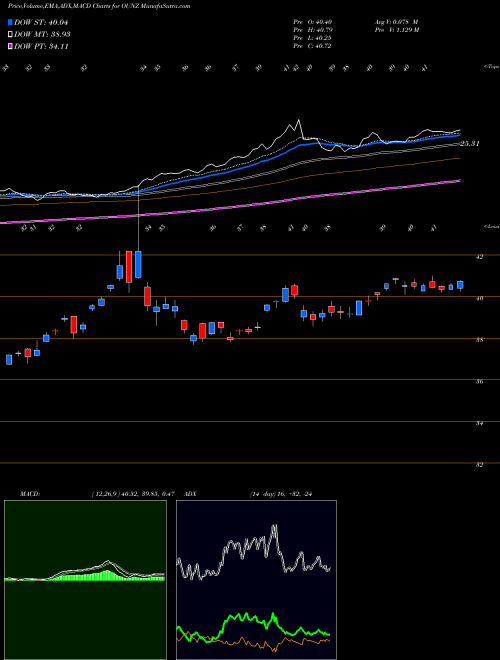500x660 pixels.
Task: Select the MACD '(12,26,9) 40.32, 39.85, 0.47' values
Action: pos(133,494)
